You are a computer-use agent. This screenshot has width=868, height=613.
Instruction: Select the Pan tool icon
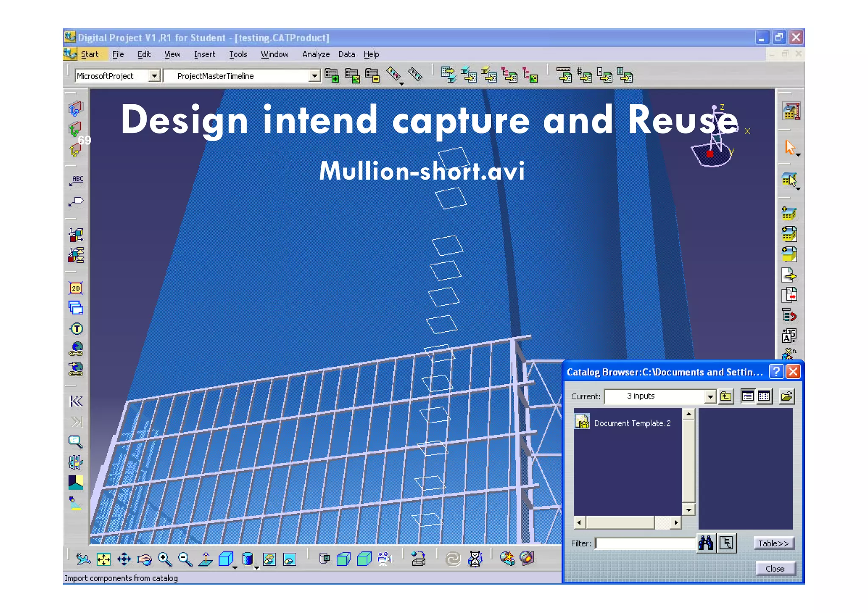[x=124, y=560]
